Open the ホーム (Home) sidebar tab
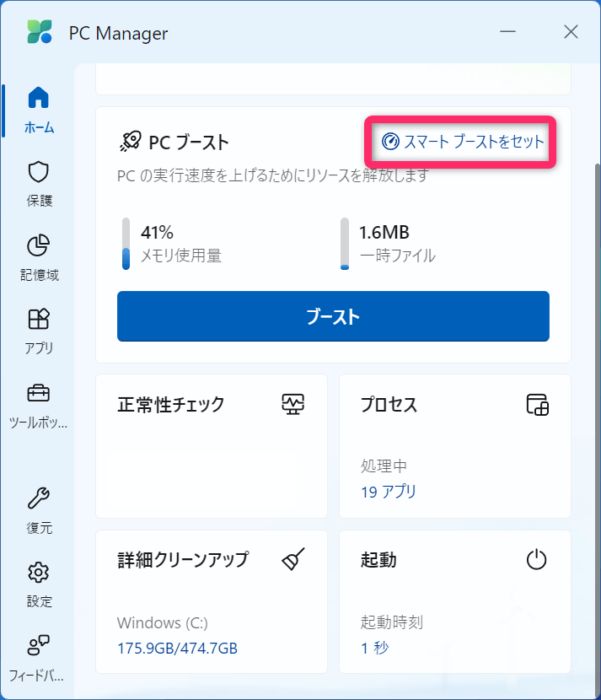 click(39, 109)
